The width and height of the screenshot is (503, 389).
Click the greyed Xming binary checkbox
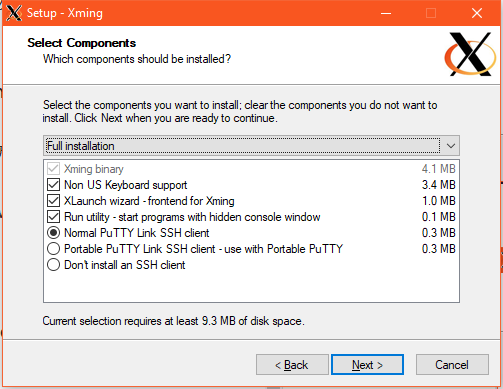(53, 169)
